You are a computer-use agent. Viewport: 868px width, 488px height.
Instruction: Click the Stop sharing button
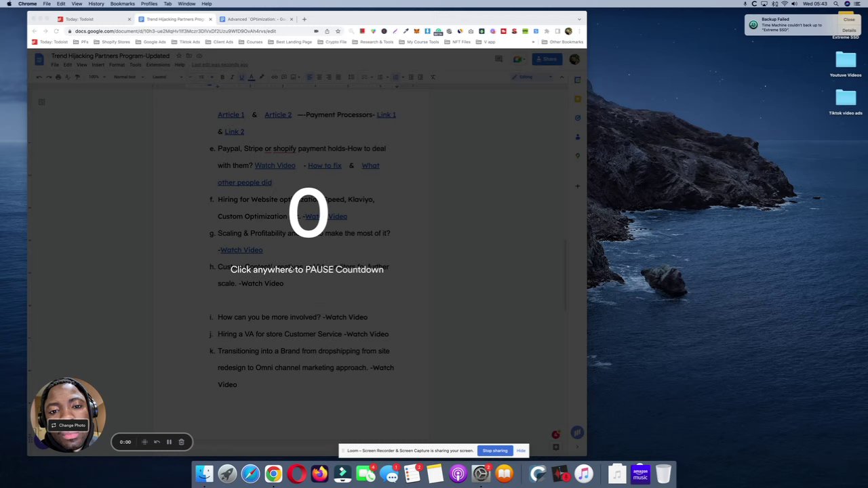[x=495, y=451]
